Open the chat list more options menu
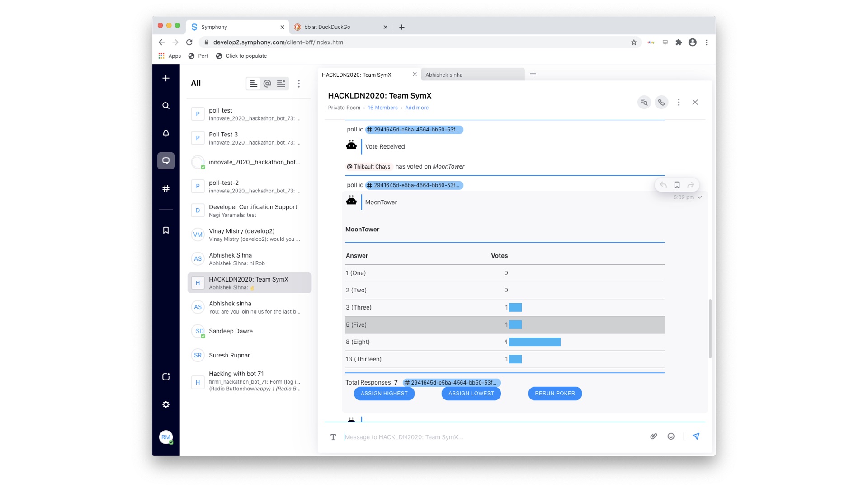 299,84
